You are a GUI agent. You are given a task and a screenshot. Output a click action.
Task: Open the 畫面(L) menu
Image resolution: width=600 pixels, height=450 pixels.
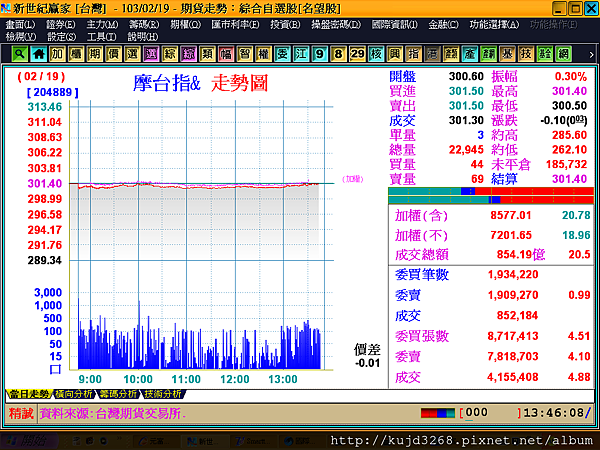pyautogui.click(x=20, y=25)
